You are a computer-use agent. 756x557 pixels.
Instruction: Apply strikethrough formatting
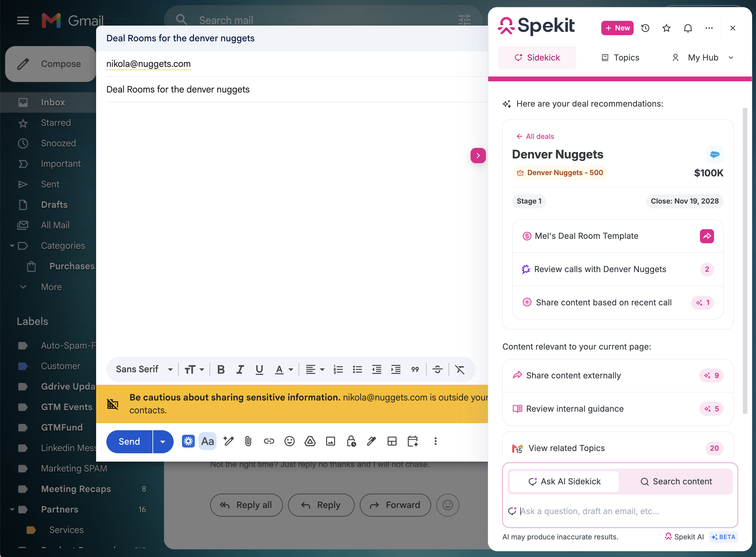[x=438, y=369]
